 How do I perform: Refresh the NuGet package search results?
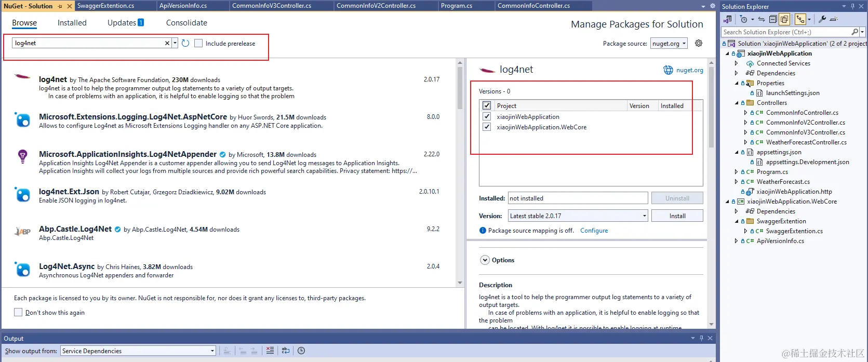185,43
